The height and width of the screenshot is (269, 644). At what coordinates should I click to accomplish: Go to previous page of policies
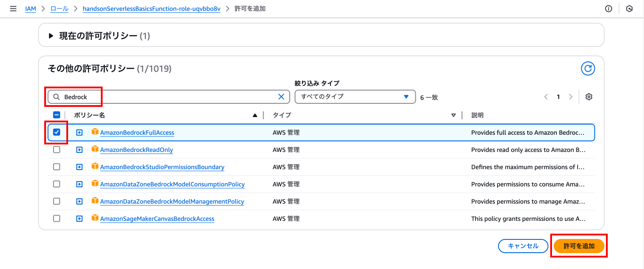(546, 97)
